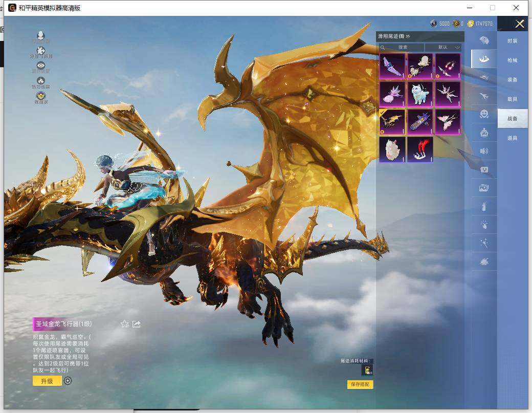This screenshot has width=532, height=413.
Task: Open the parachute category icon
Action: coord(484,40)
